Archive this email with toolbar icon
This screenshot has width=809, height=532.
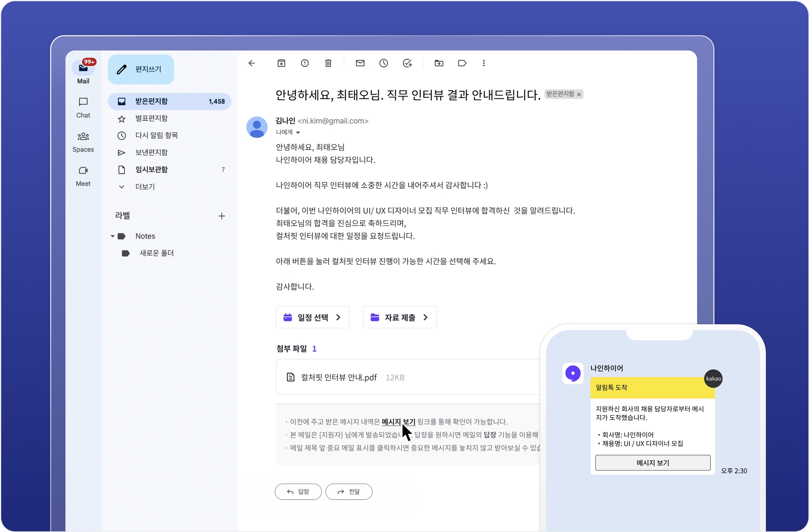coord(281,63)
